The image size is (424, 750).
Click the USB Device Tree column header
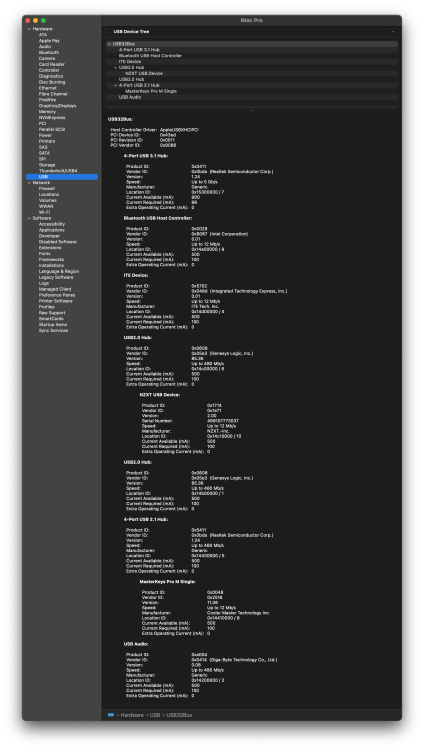click(x=131, y=32)
